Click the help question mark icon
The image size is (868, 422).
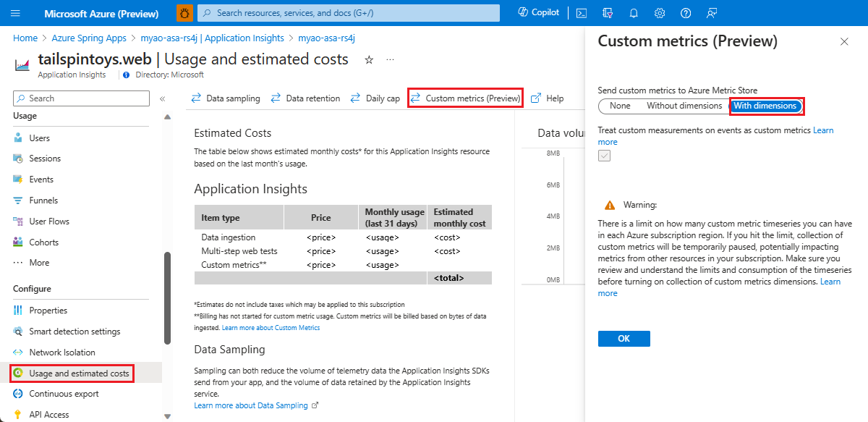686,13
